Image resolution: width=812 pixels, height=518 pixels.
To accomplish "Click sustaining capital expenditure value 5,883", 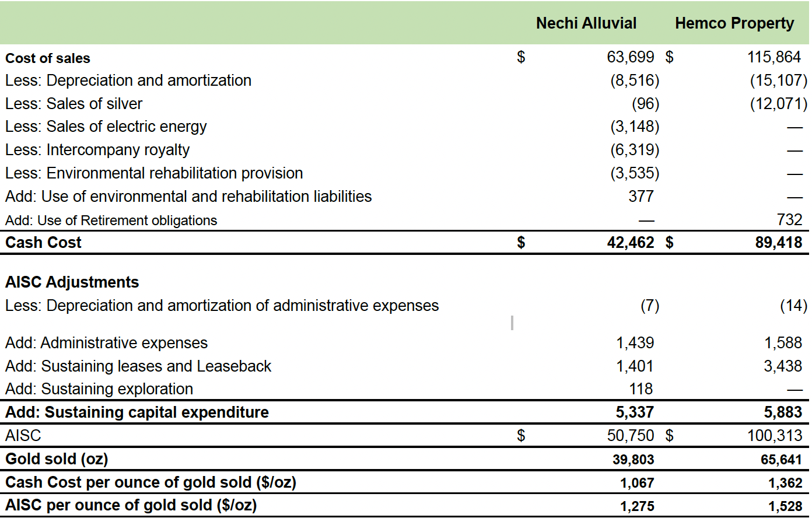I will [783, 412].
